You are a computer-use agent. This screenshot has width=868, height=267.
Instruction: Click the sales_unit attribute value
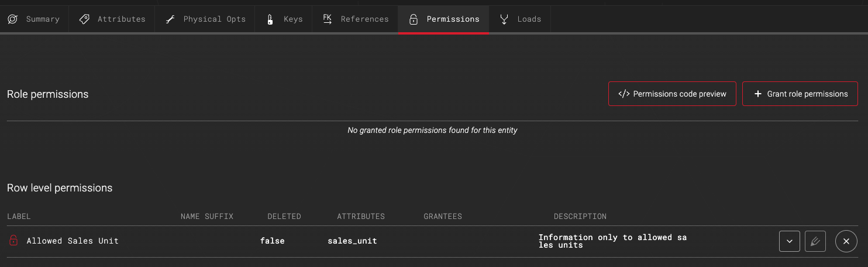(352, 241)
